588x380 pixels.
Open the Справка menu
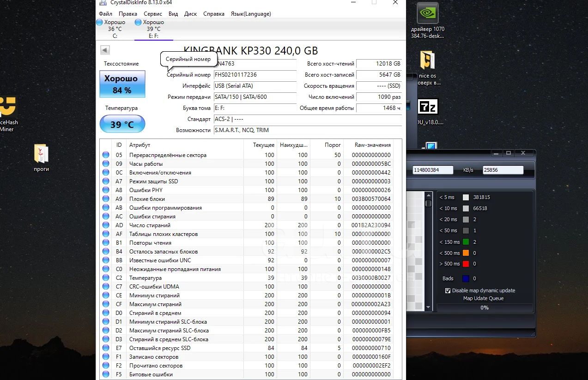[214, 14]
